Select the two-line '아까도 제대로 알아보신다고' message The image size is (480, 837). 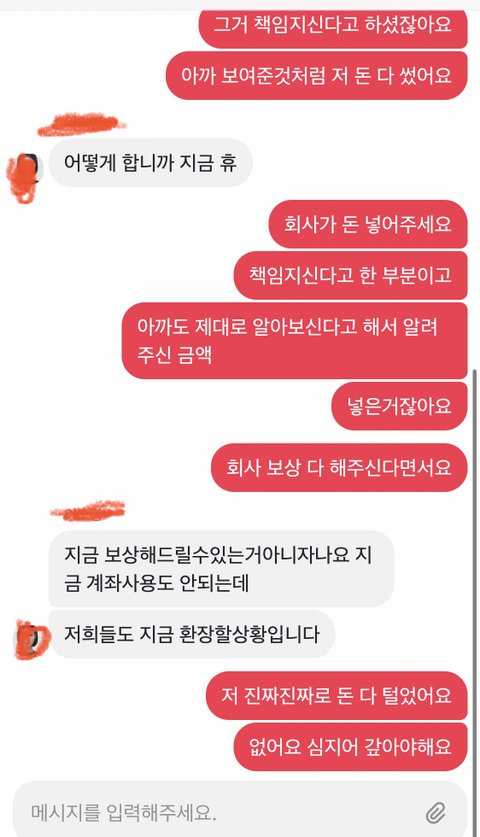pyautogui.click(x=295, y=340)
